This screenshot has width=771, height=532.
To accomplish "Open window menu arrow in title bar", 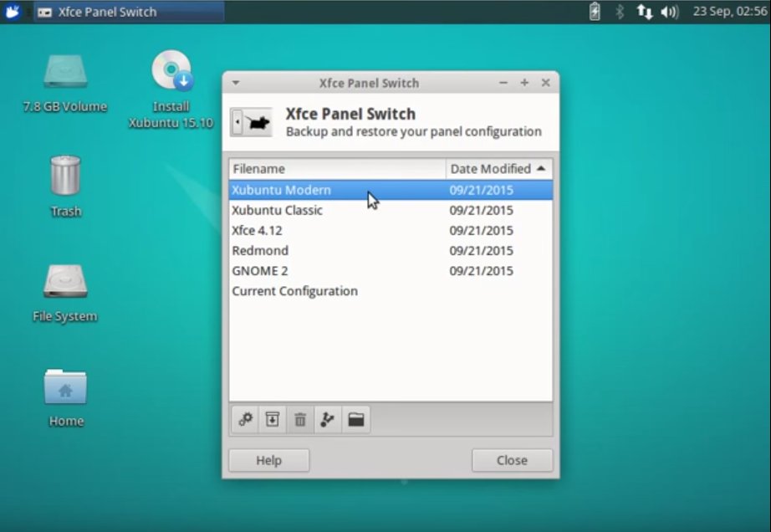I will pos(236,83).
